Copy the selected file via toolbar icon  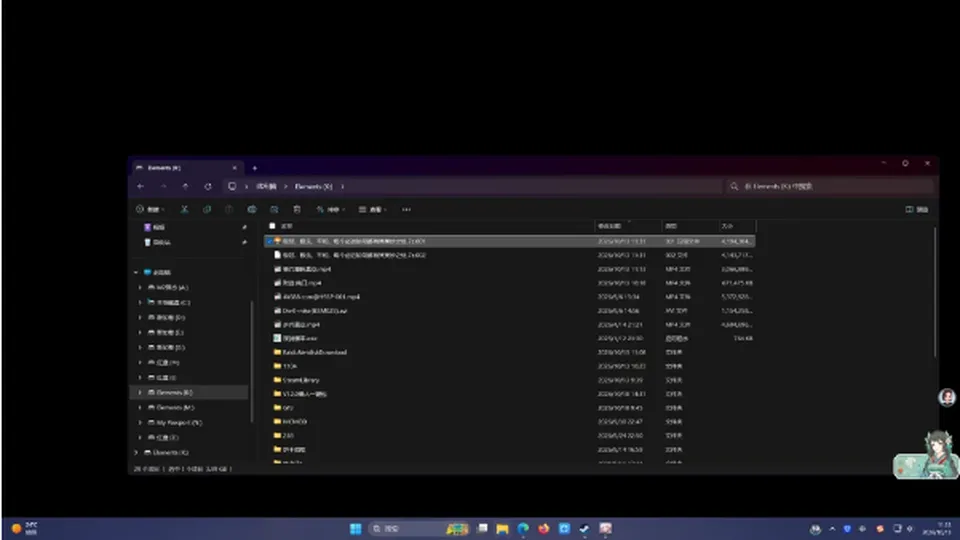click(207, 209)
